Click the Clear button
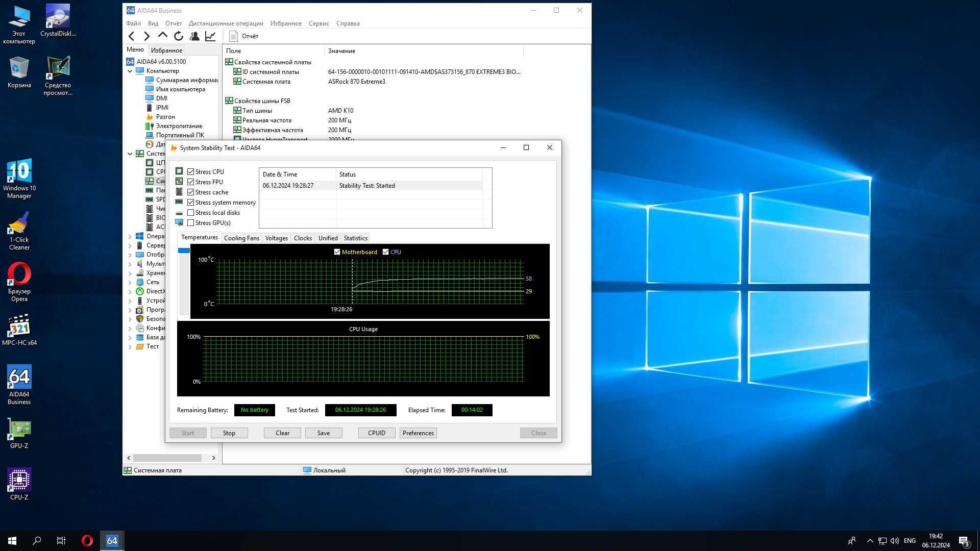The width and height of the screenshot is (980, 551). coord(282,433)
